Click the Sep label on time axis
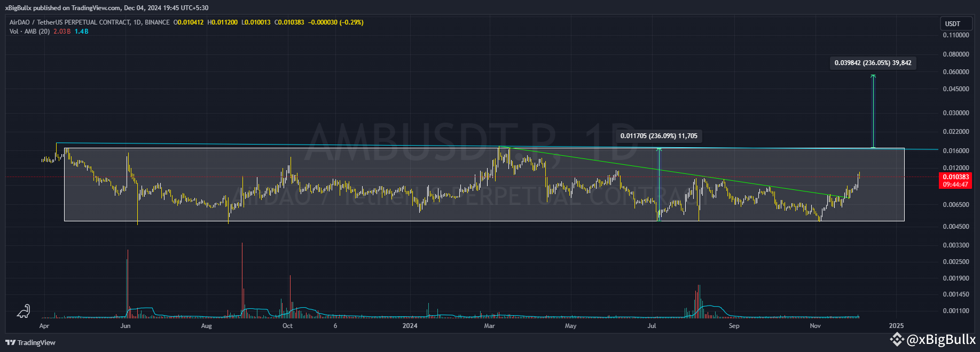Image resolution: width=980 pixels, height=352 pixels. pos(734,326)
